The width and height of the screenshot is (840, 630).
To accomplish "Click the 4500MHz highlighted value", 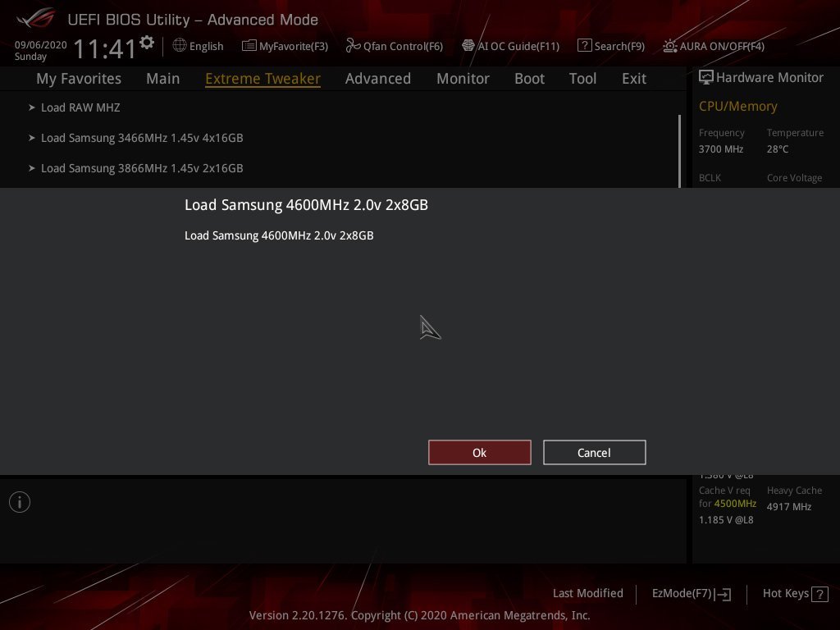I will coord(735,504).
